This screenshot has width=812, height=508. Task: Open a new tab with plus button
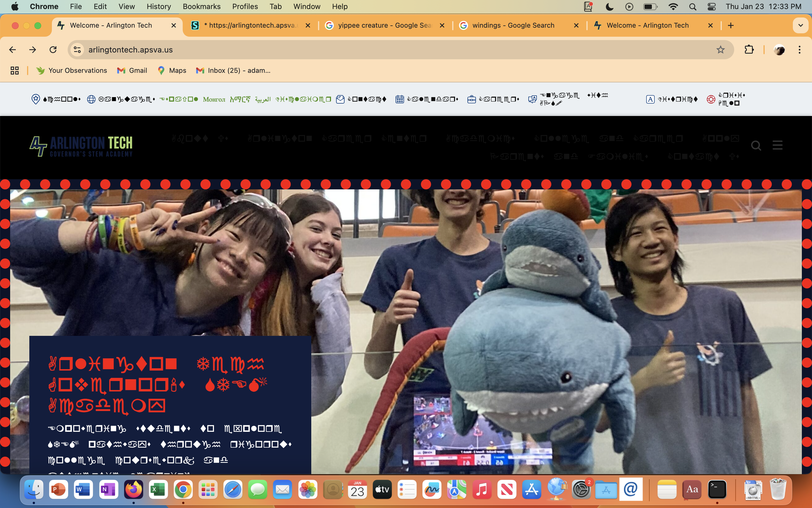[x=731, y=25]
